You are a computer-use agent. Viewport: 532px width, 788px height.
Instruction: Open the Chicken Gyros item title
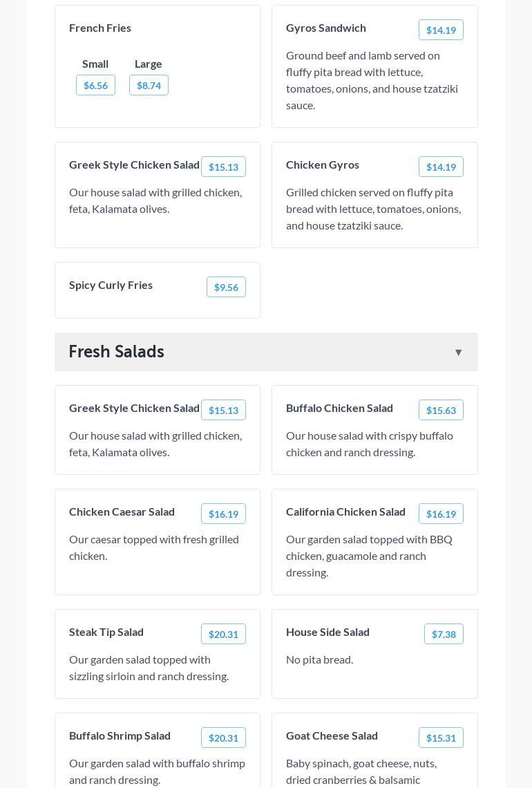(x=323, y=165)
